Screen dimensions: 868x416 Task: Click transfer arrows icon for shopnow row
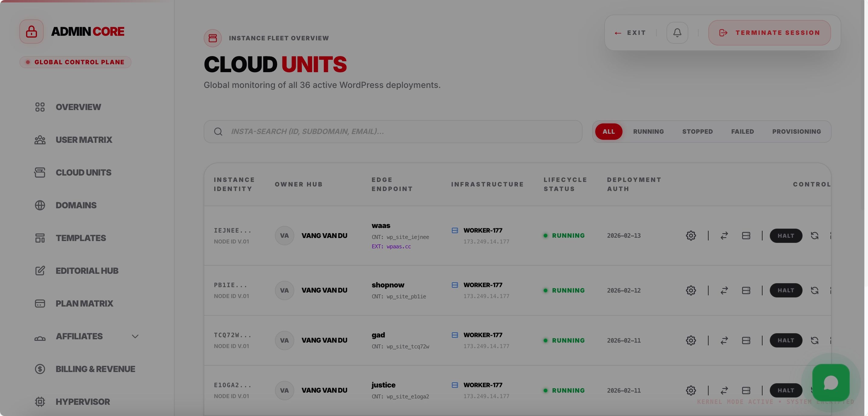[724, 290]
